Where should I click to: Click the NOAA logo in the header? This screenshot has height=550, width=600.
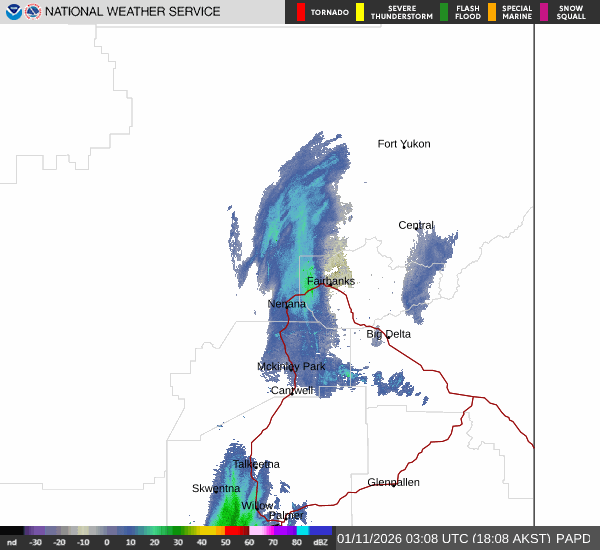point(14,12)
